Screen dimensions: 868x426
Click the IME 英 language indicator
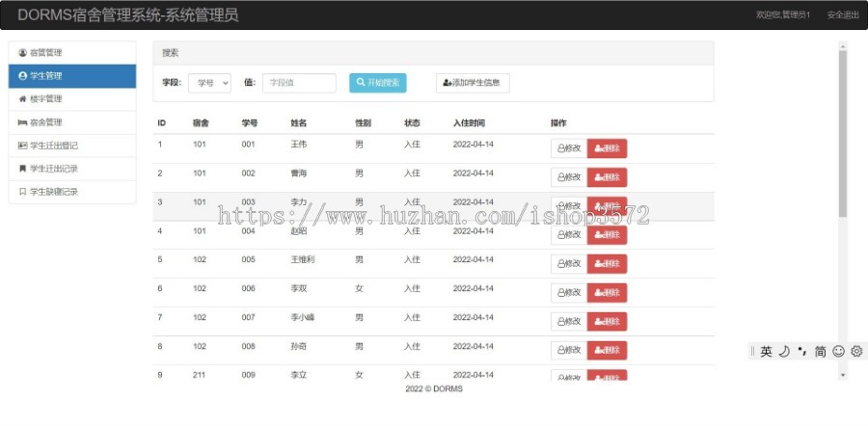(766, 352)
